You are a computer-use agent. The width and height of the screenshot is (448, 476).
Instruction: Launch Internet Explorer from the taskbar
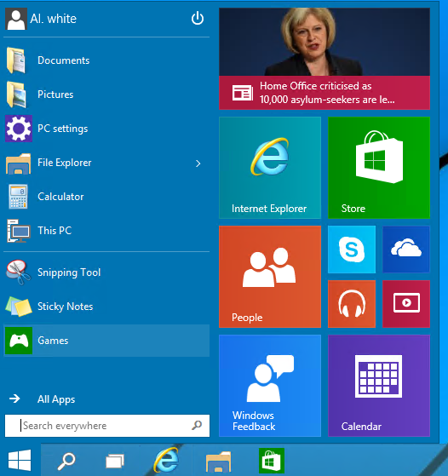click(x=166, y=461)
